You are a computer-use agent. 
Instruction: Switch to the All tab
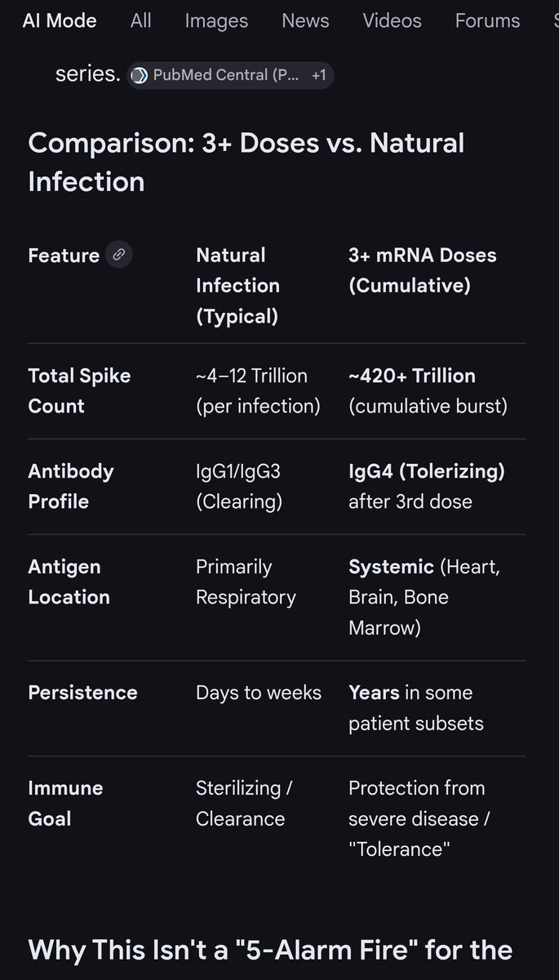(x=141, y=20)
